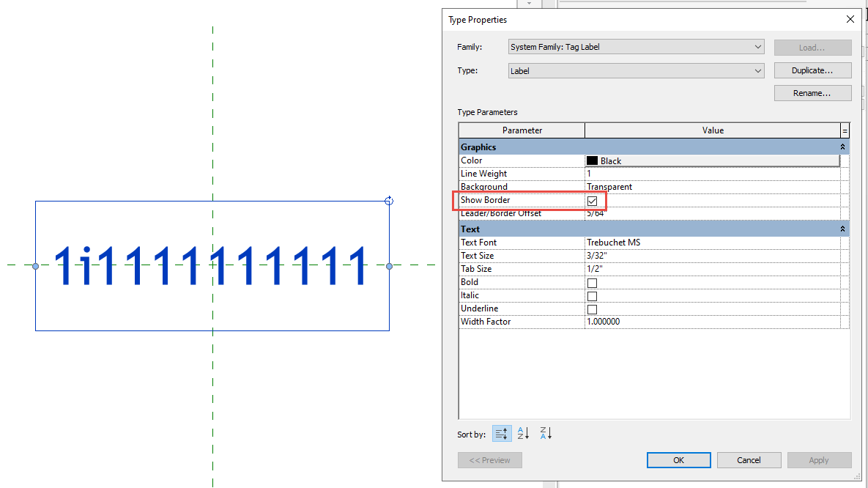Viewport: 868px width, 488px height.
Task: Sort parameters descending with Z-A icon
Action: [545, 433]
